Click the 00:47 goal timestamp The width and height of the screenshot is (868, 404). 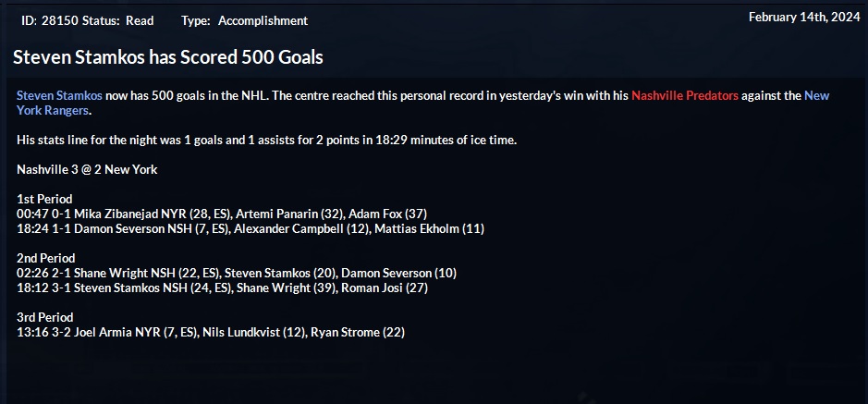31,214
